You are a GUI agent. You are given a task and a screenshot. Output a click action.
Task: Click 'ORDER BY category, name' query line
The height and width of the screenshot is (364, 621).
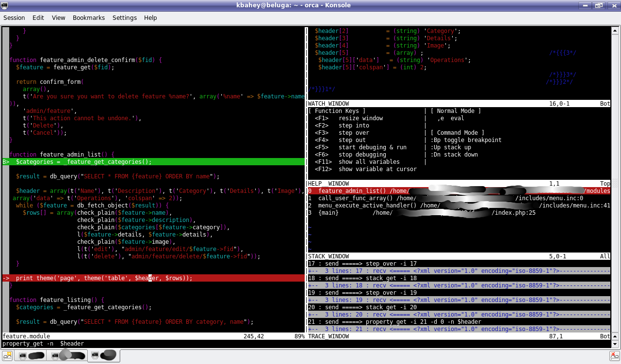click(x=135, y=322)
